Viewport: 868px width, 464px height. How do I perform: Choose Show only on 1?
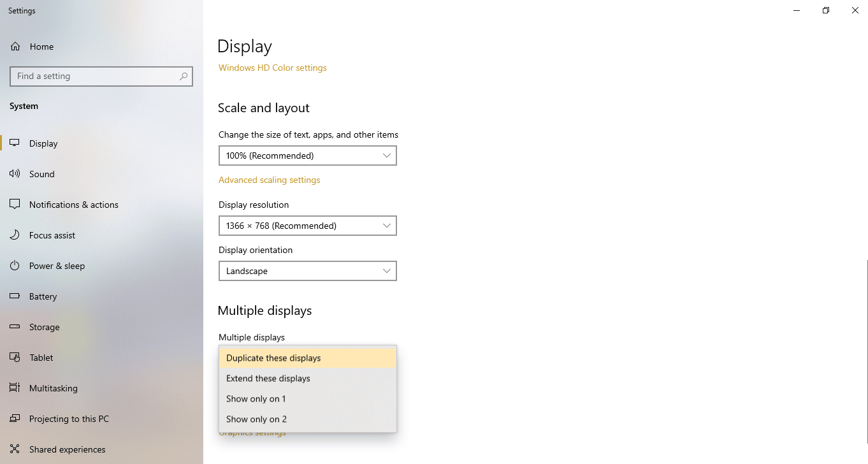click(308, 399)
